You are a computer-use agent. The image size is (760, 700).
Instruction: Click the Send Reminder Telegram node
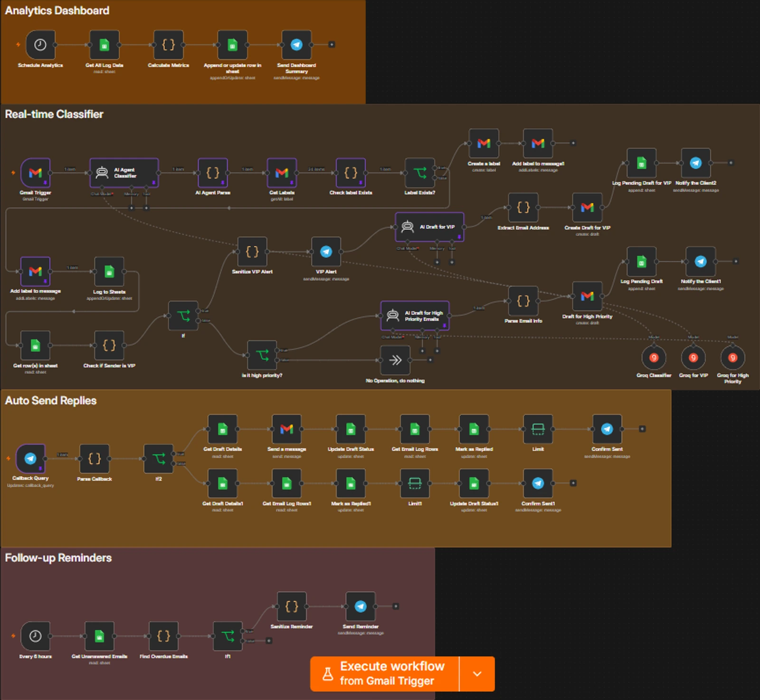coord(361,606)
